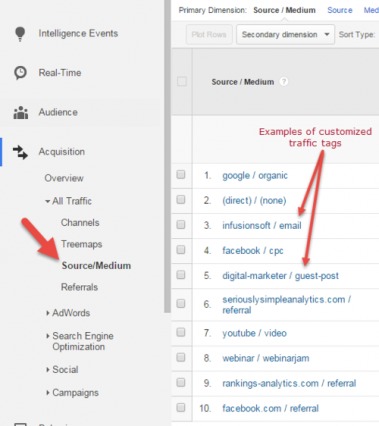This screenshot has height=426, width=379.
Task: Click the Audience people icon
Action: click(21, 112)
